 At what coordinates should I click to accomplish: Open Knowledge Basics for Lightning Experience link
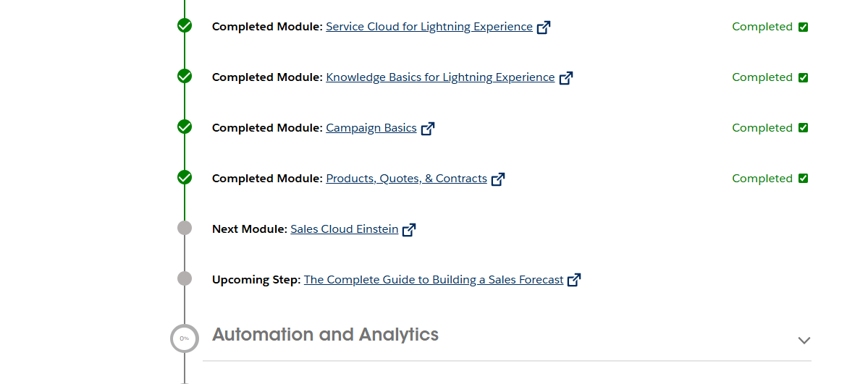pyautogui.click(x=440, y=77)
